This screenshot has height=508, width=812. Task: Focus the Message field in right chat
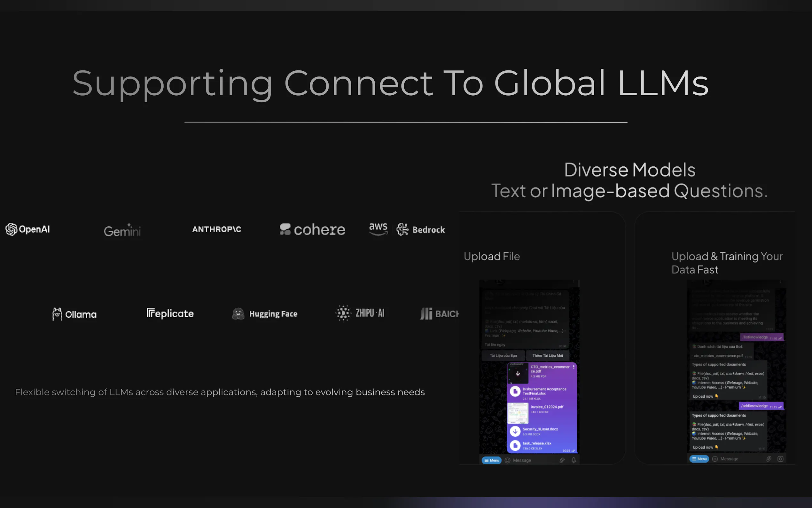click(738, 459)
